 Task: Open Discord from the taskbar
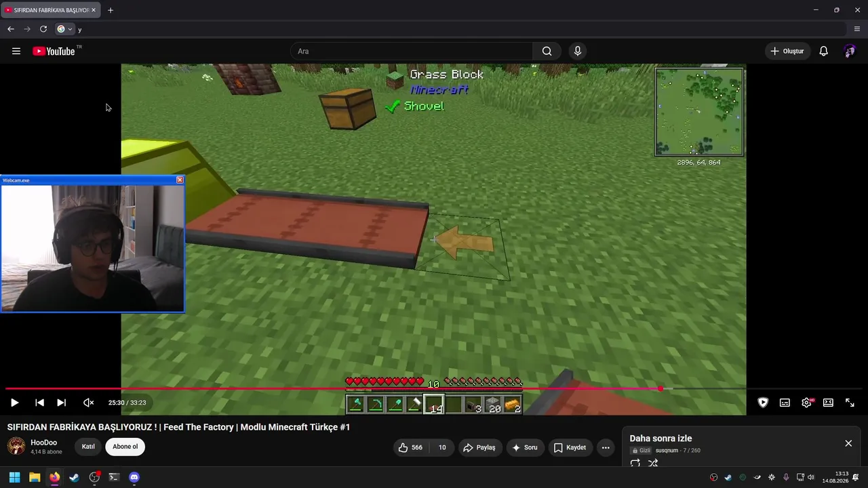pos(134,477)
